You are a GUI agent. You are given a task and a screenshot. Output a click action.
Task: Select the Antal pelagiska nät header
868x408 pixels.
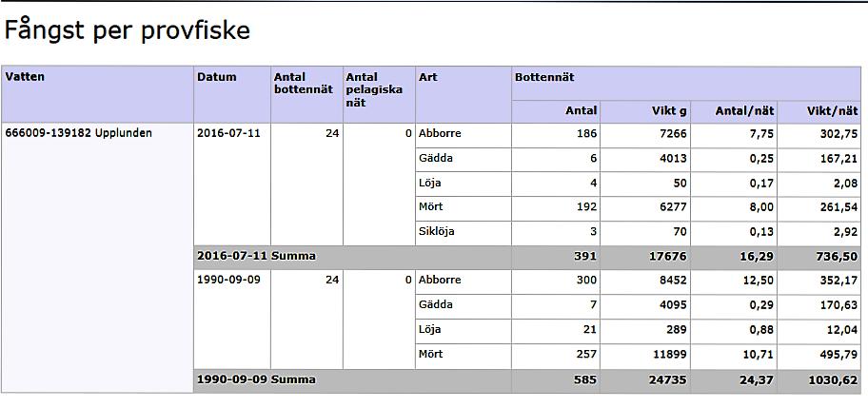tap(379, 94)
